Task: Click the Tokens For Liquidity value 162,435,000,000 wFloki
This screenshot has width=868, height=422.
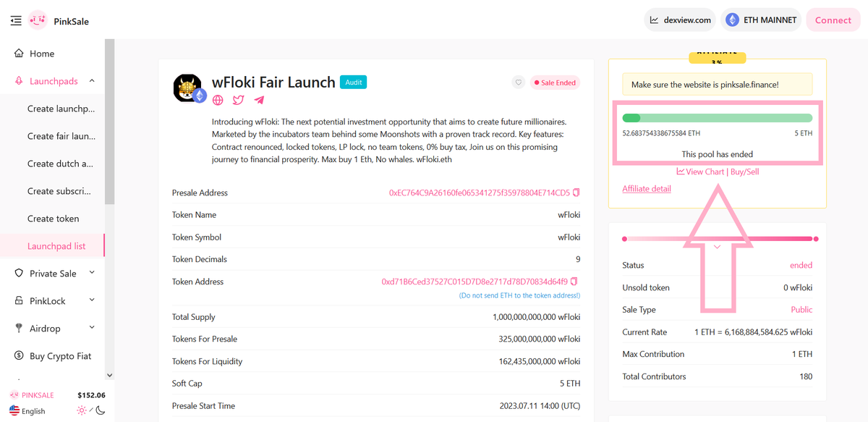Action: click(540, 361)
